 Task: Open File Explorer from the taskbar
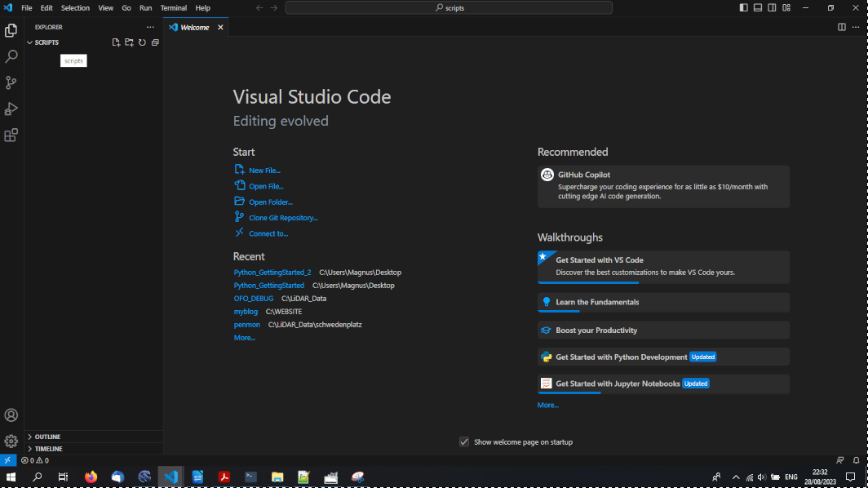(277, 477)
